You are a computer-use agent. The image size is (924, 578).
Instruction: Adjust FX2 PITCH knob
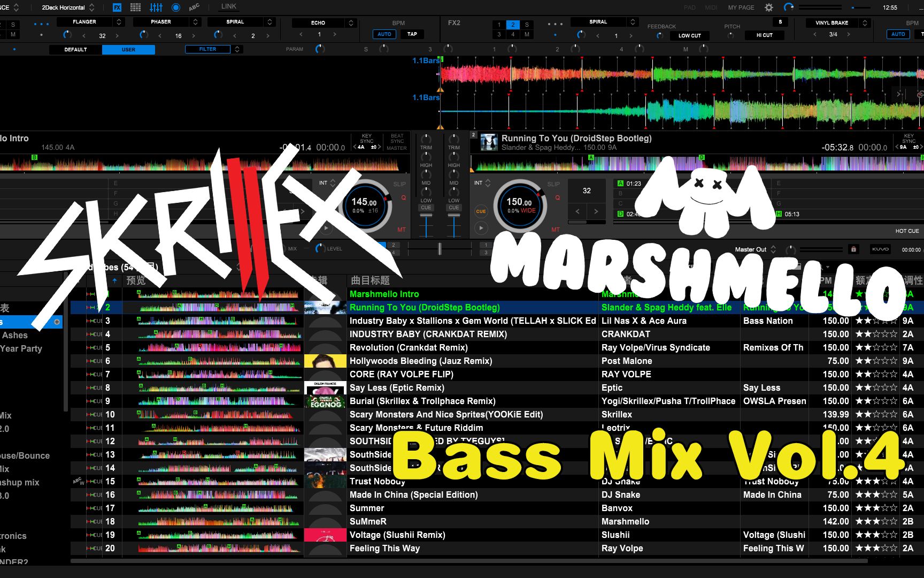(x=730, y=35)
